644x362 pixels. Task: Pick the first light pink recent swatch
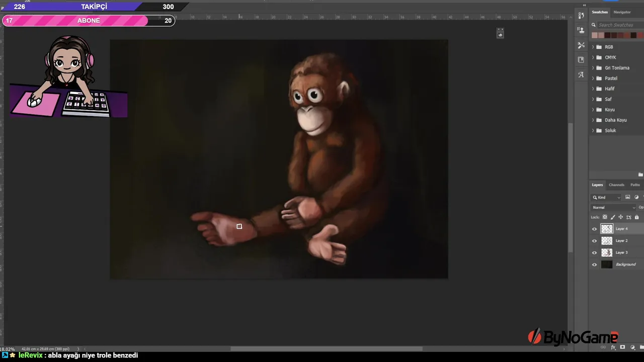[x=595, y=35]
